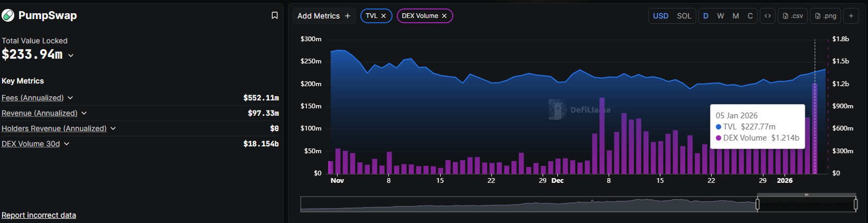Click the PumpSwap logo icon

(8, 15)
